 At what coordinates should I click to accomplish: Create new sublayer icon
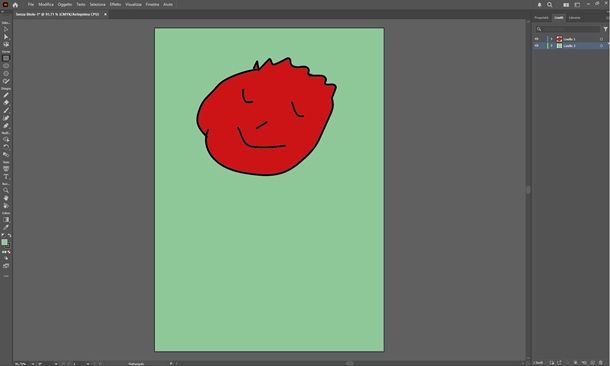(x=584, y=362)
